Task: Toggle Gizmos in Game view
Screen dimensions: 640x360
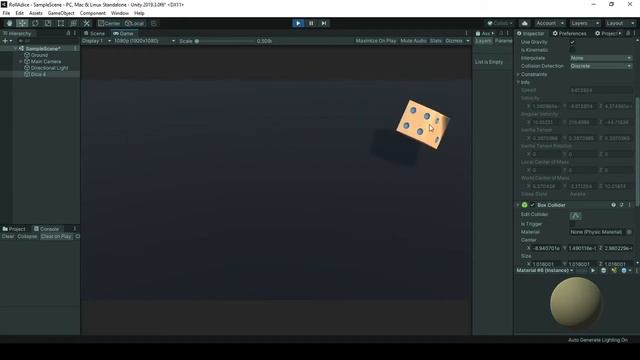Action: (454, 41)
